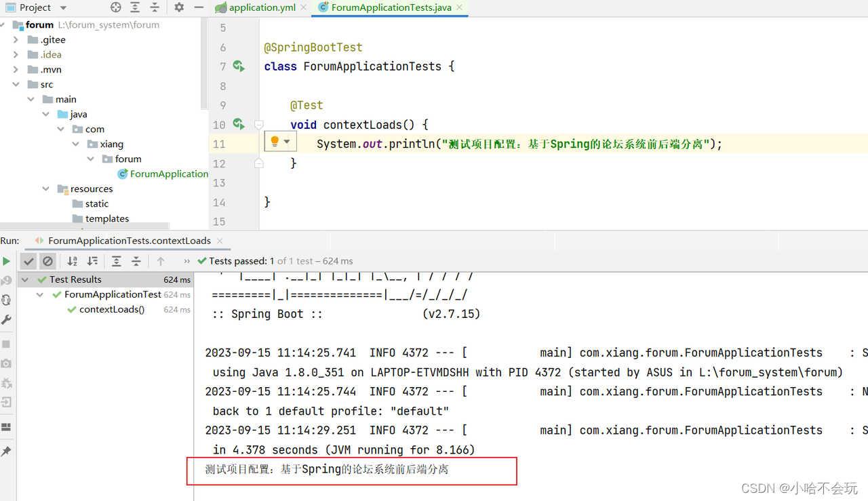Click Rerun Failed Tests icon
The height and width of the screenshot is (501, 868).
coord(6,281)
